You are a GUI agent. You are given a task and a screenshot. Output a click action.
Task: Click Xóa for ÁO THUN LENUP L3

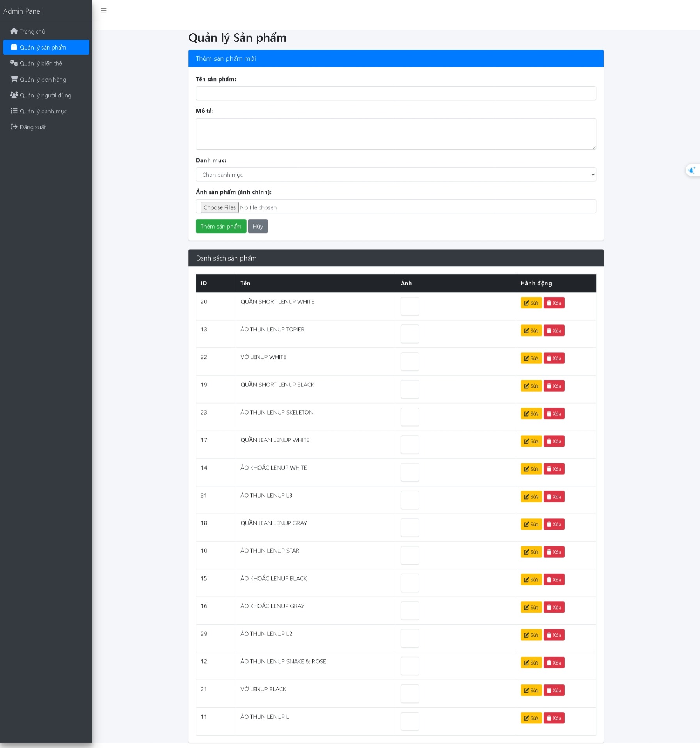554,497
